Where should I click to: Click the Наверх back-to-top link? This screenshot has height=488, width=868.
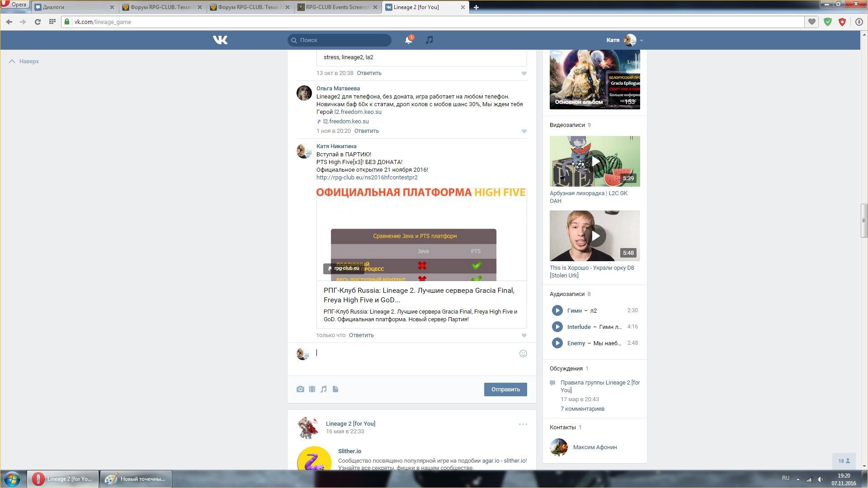coord(24,61)
